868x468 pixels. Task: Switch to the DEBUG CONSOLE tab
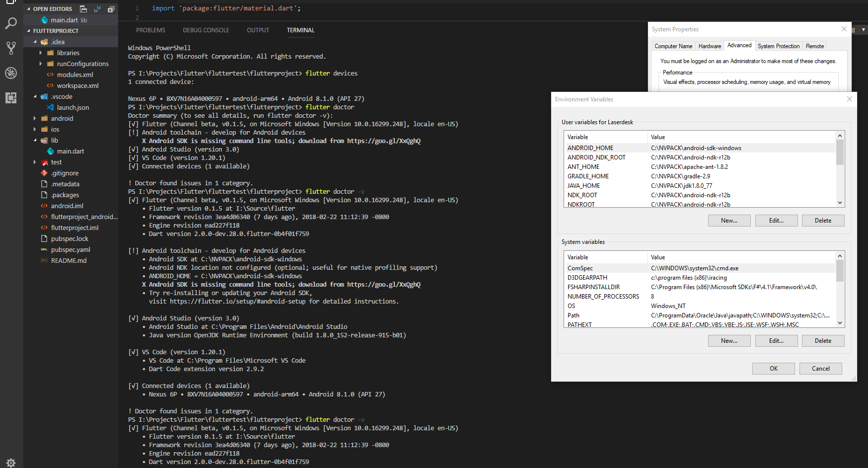[206, 30]
